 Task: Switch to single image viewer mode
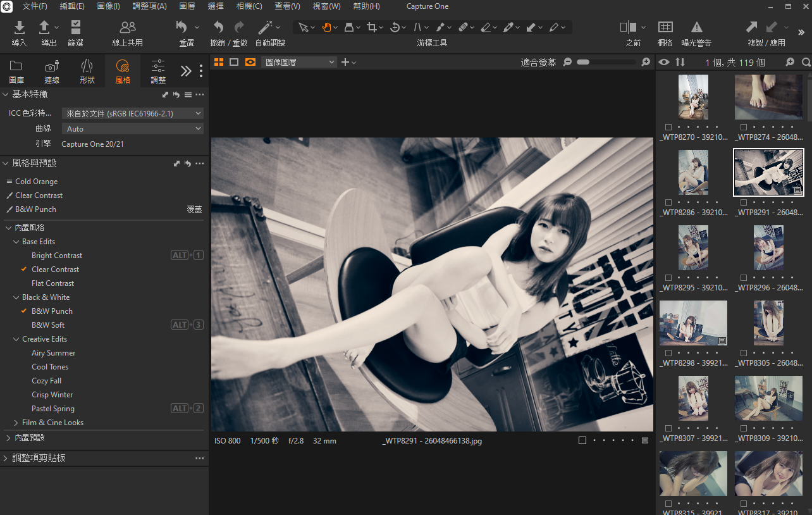[x=234, y=62]
